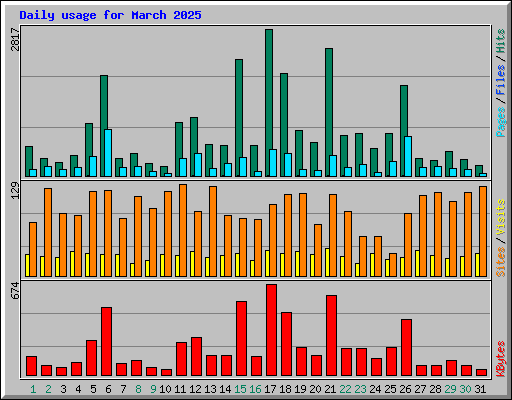Click the 2817 hits axis value
The image size is (512, 400).
15,39
